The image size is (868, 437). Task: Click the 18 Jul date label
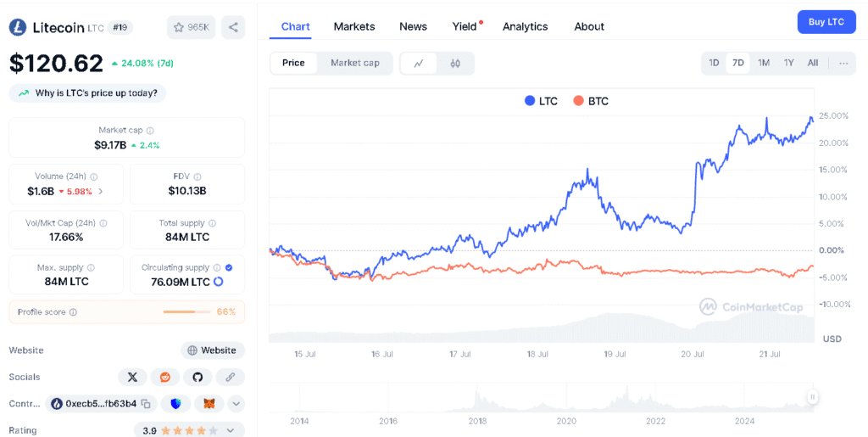[x=537, y=354]
